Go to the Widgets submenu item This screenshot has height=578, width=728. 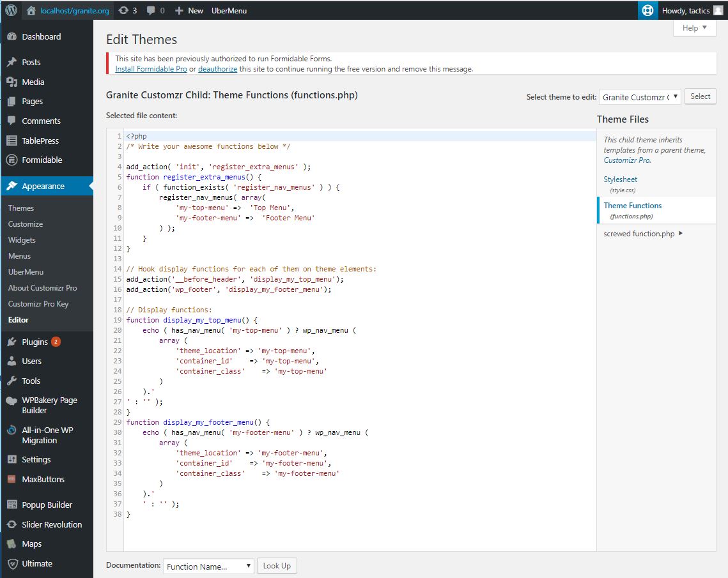pyautogui.click(x=22, y=240)
